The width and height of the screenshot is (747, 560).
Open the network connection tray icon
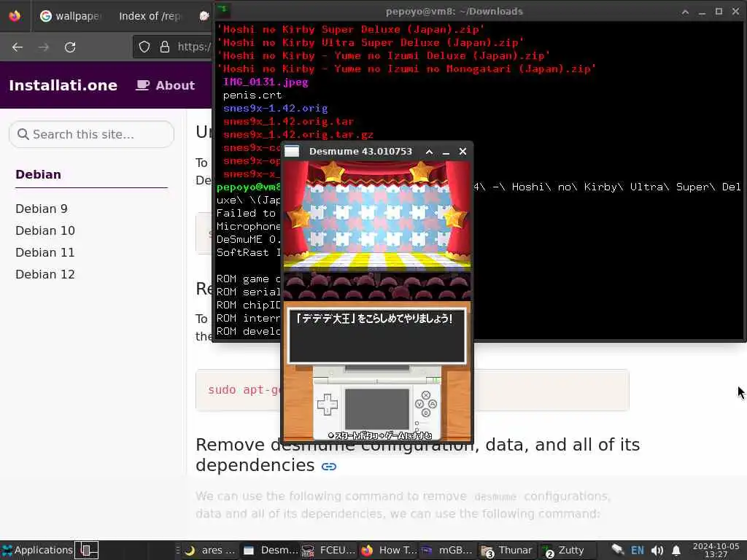(x=618, y=550)
